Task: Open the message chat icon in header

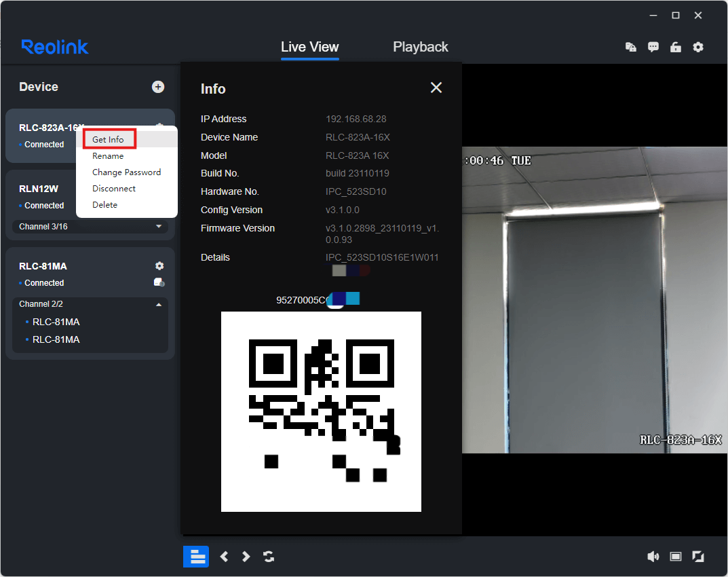Action: [x=653, y=47]
